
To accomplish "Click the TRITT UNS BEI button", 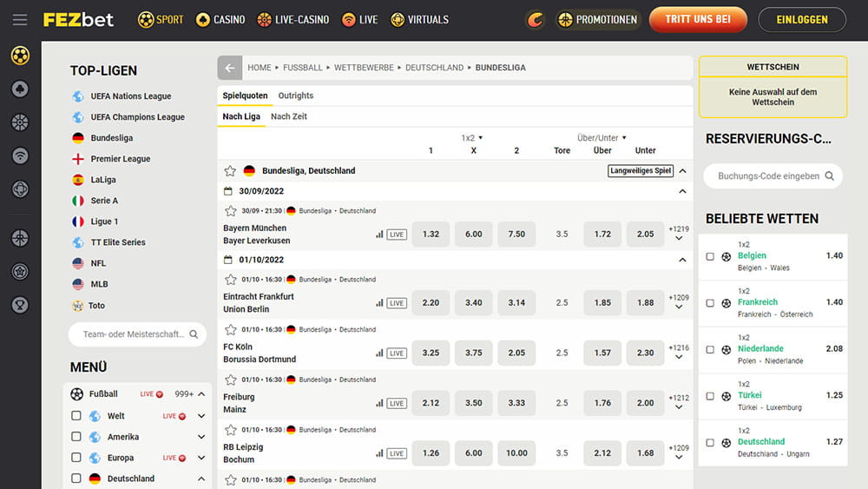I will (698, 19).
